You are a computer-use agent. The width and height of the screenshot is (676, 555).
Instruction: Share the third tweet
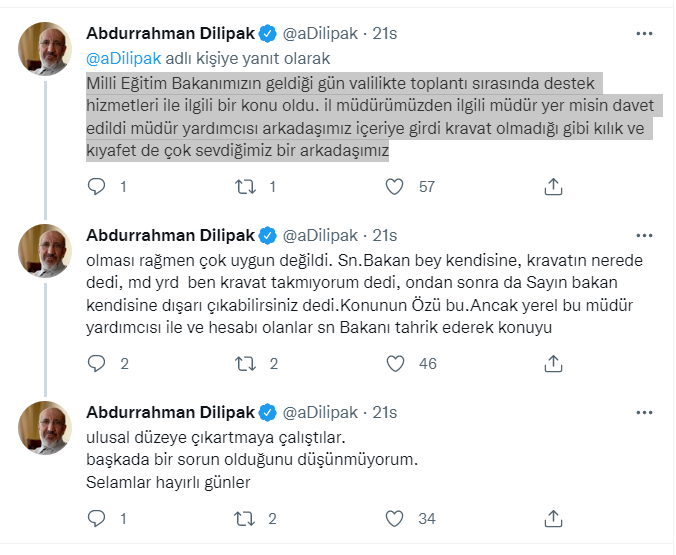pos(553,518)
